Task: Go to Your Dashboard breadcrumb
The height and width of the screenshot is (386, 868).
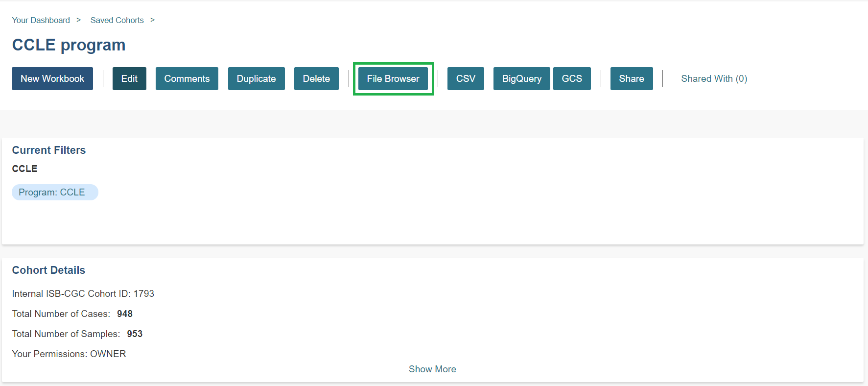Action: pos(41,20)
